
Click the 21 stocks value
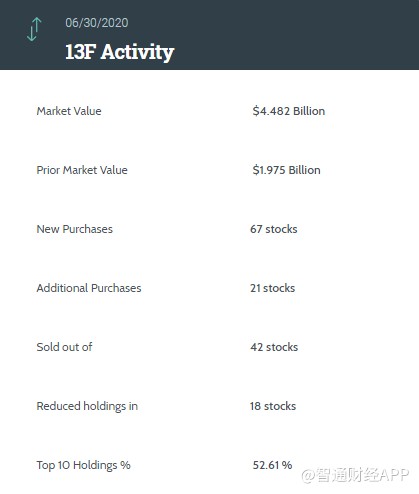point(273,288)
